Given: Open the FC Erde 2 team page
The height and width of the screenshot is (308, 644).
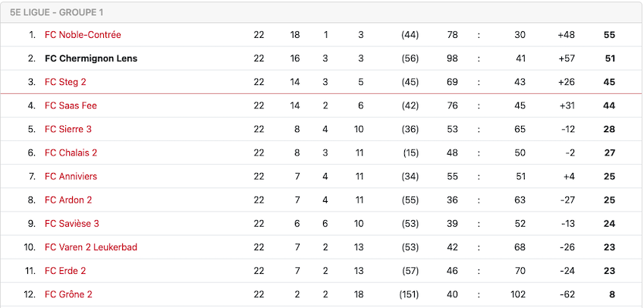Looking at the screenshot, I should point(65,271).
